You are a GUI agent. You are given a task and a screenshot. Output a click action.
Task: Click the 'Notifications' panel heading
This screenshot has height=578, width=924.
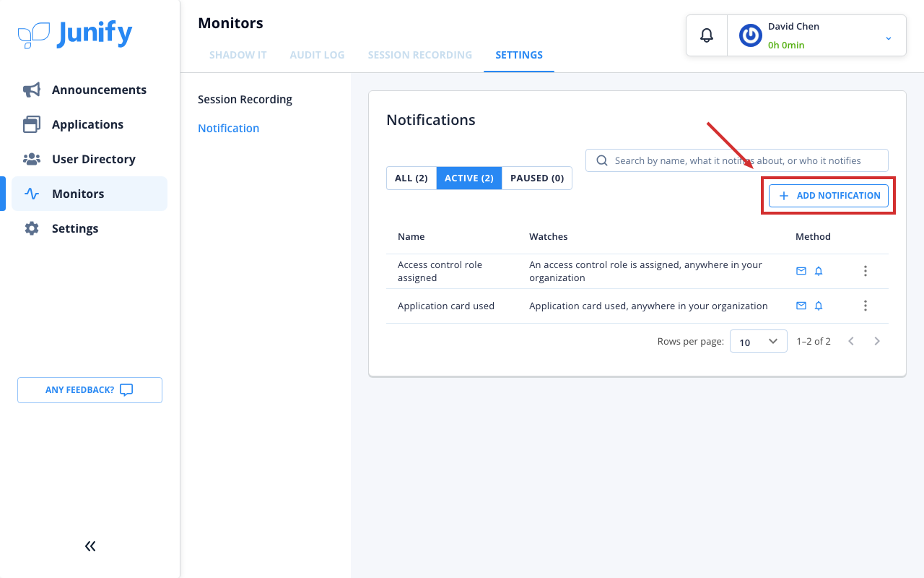431,120
